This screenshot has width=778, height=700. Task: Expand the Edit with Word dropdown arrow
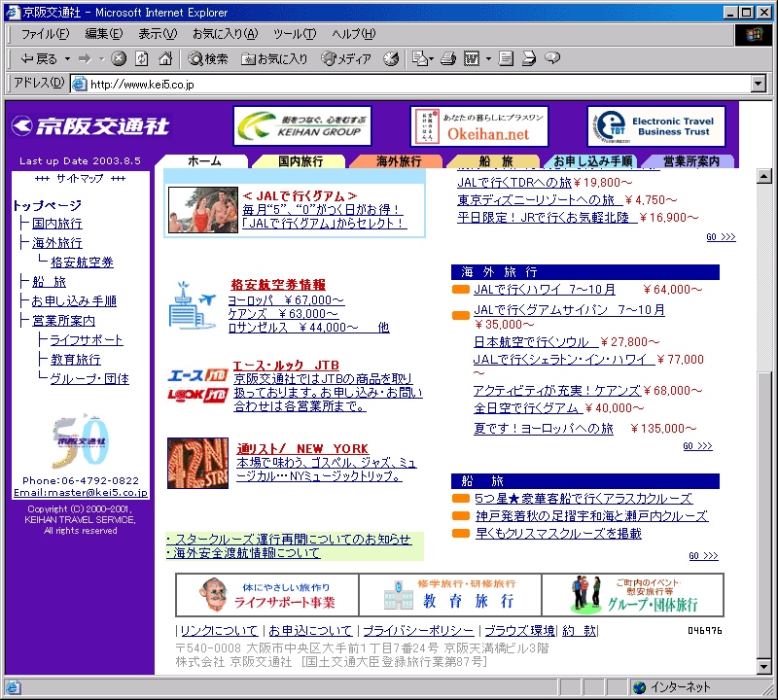[x=488, y=59]
